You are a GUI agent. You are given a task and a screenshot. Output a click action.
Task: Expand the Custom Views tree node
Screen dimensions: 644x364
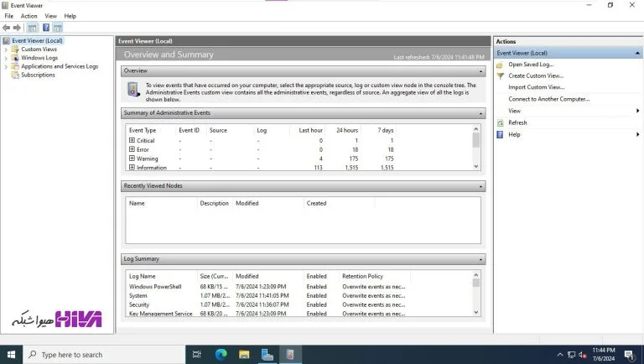click(x=6, y=49)
